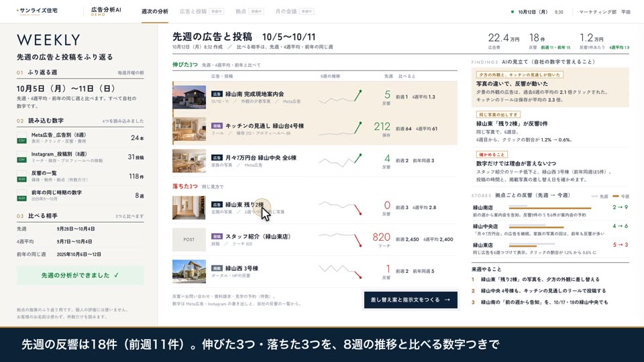The height and width of the screenshot is (362, 644).
Task: Open the 緑山南 完成現地案内会 thumbnail
Action: coord(189,97)
